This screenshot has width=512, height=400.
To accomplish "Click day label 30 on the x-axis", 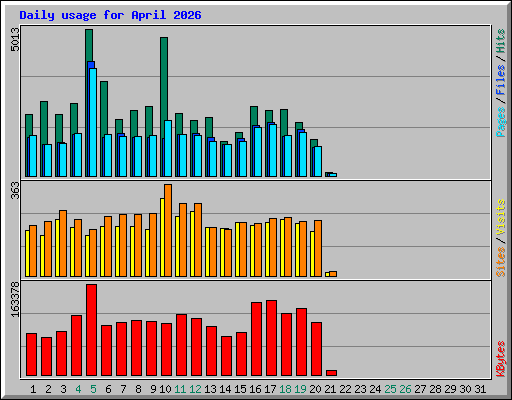I will tap(465, 389).
